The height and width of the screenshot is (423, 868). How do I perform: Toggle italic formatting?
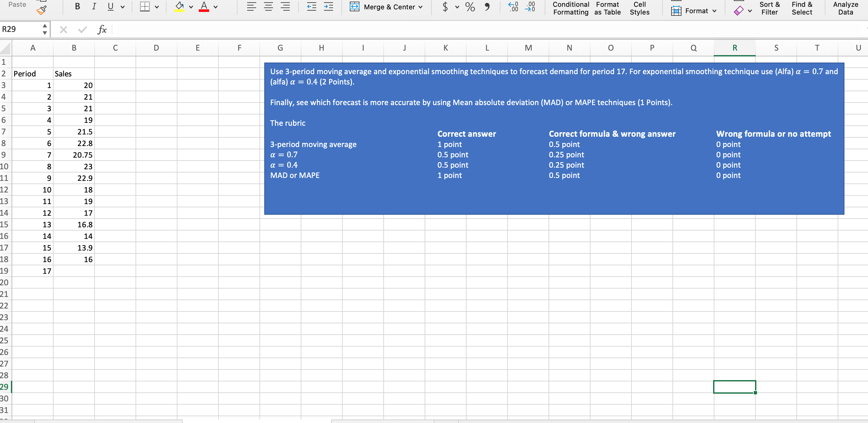[x=94, y=7]
